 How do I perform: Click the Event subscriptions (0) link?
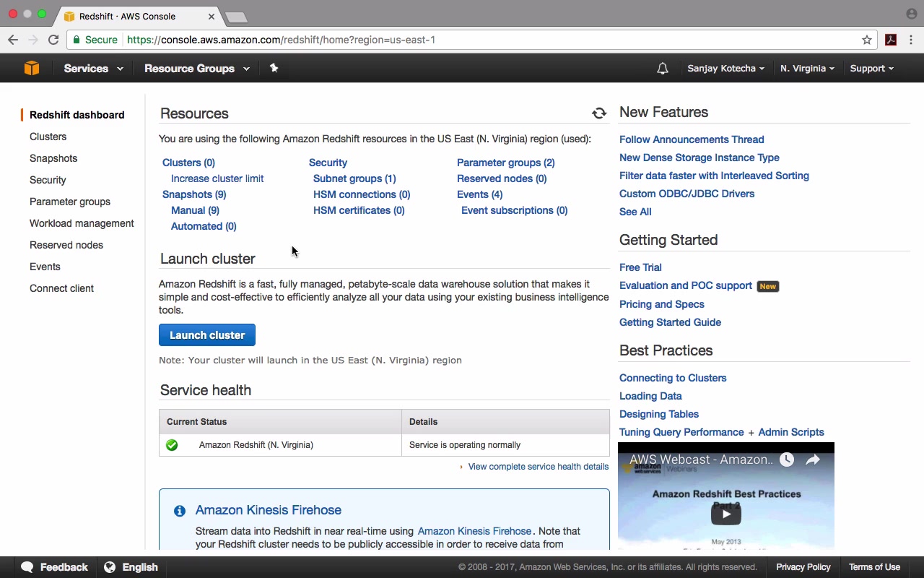(515, 210)
